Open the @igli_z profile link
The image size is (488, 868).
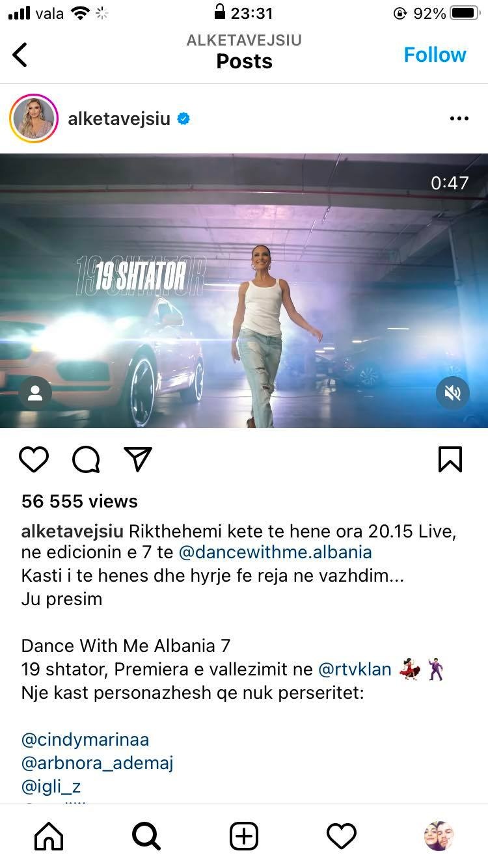pos(51,787)
